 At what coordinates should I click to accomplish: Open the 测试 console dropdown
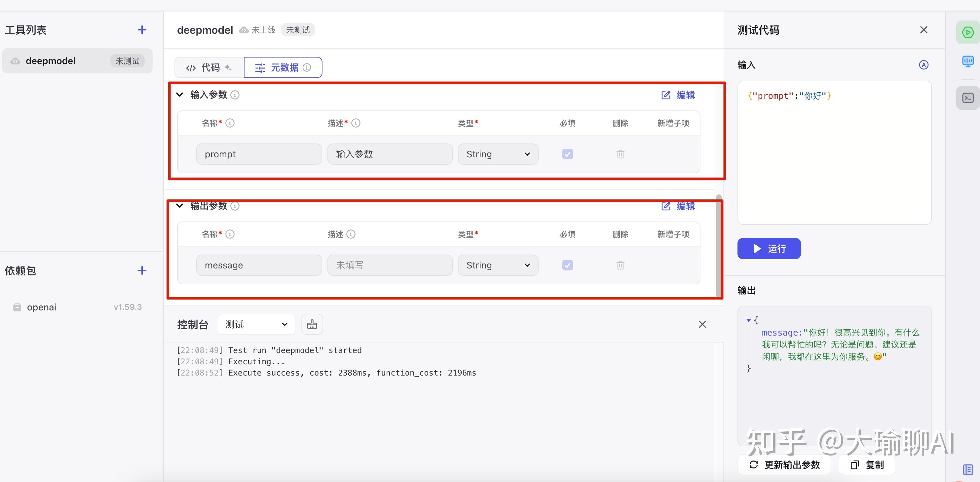click(256, 324)
